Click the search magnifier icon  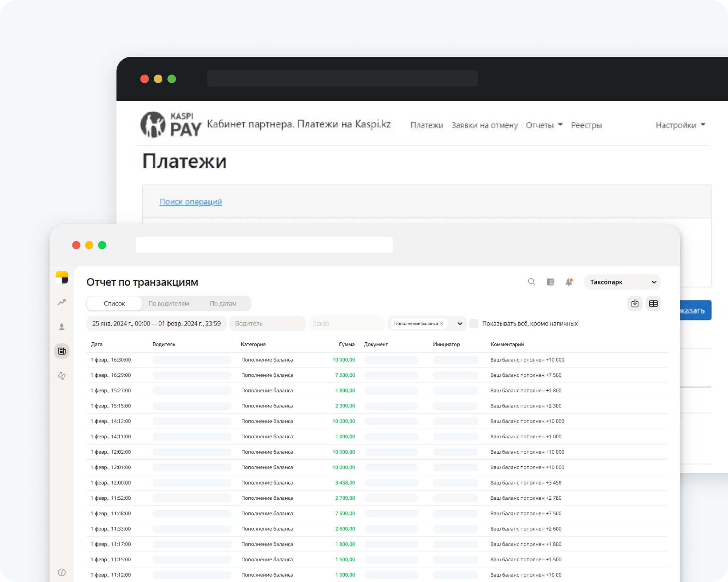coord(531,282)
